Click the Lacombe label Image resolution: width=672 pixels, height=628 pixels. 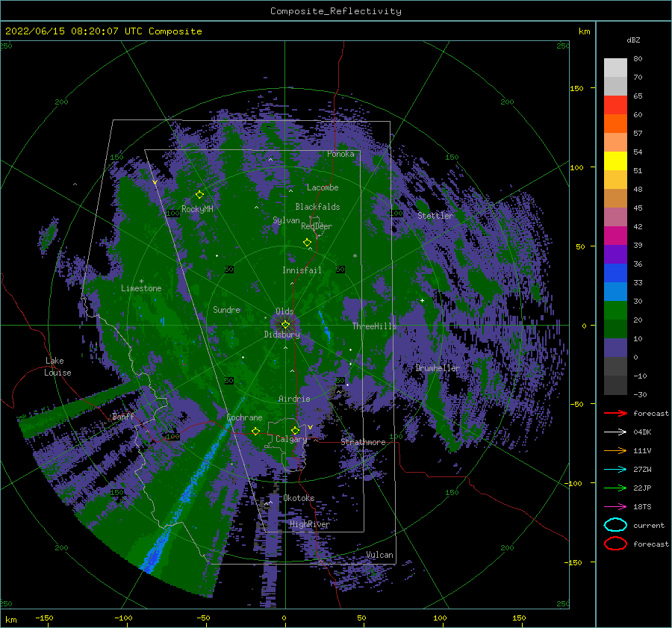tap(323, 187)
